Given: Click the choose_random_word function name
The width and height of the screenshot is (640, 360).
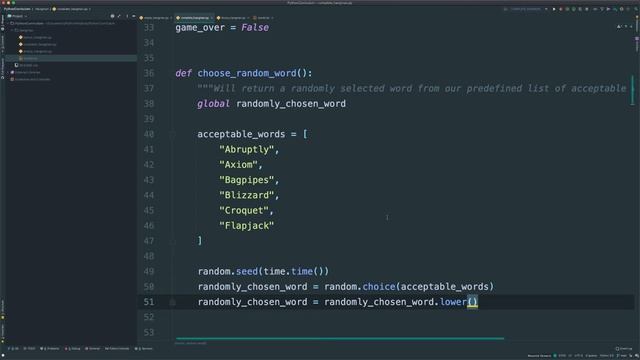Looking at the screenshot, I should point(247,73).
